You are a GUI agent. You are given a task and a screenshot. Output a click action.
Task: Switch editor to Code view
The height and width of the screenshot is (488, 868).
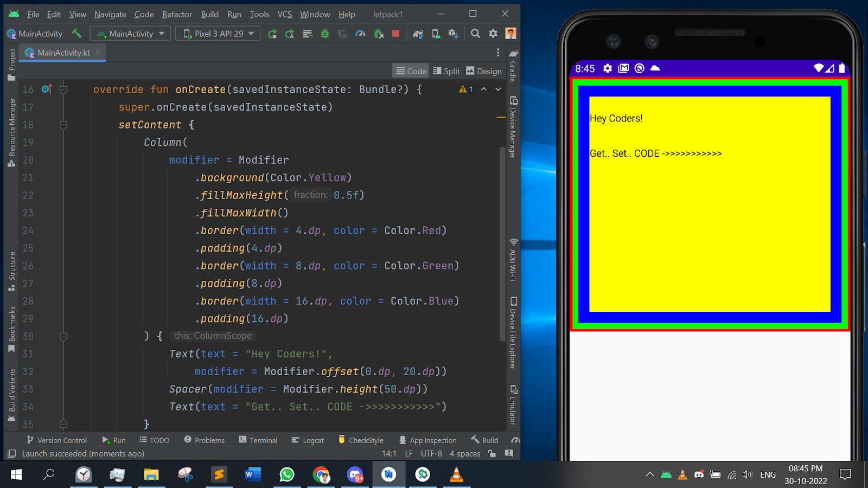411,71
